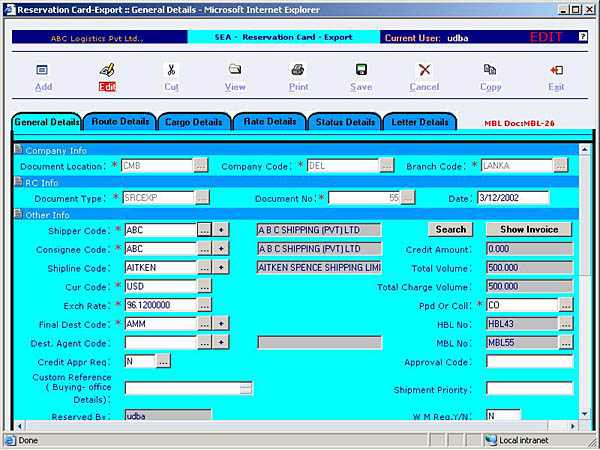Click the MBL Doc:MBL-26 text
Viewport: 600px width, 450px height.
pos(519,123)
